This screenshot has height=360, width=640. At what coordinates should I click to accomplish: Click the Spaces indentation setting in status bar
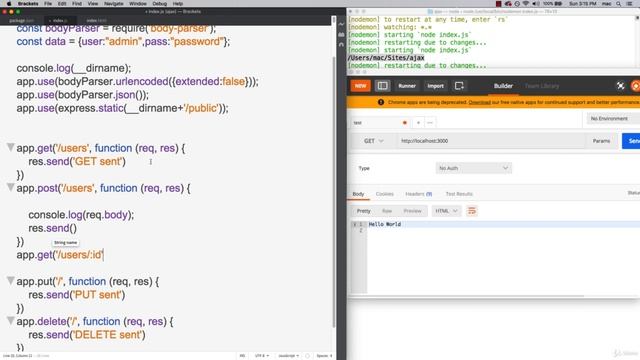pos(324,356)
